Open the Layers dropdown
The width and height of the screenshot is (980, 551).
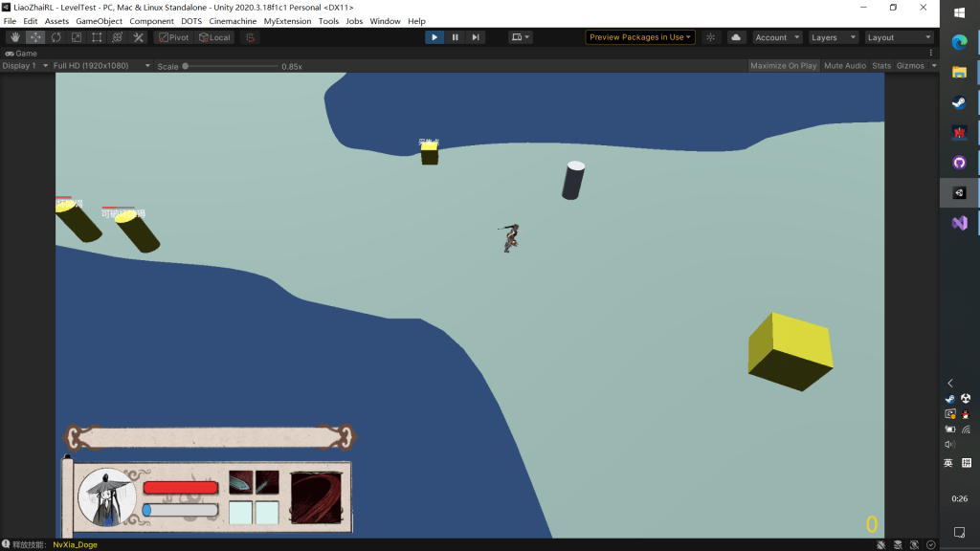click(x=831, y=37)
